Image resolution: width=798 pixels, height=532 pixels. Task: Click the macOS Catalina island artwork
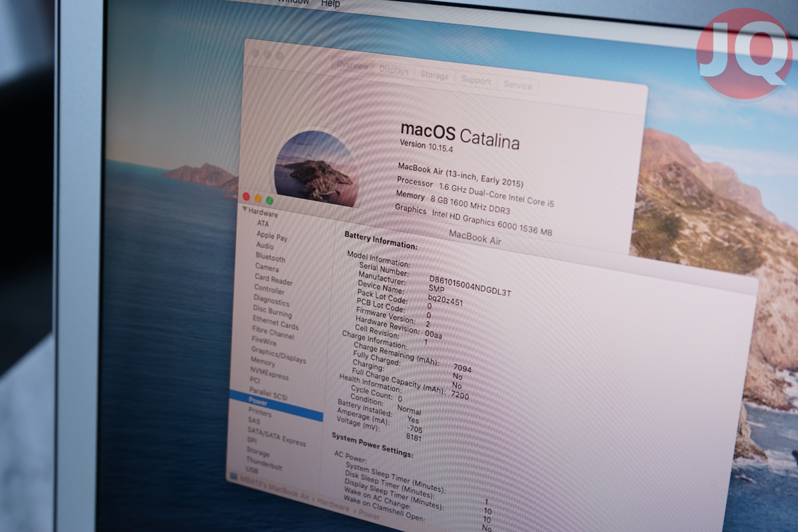coord(316,169)
